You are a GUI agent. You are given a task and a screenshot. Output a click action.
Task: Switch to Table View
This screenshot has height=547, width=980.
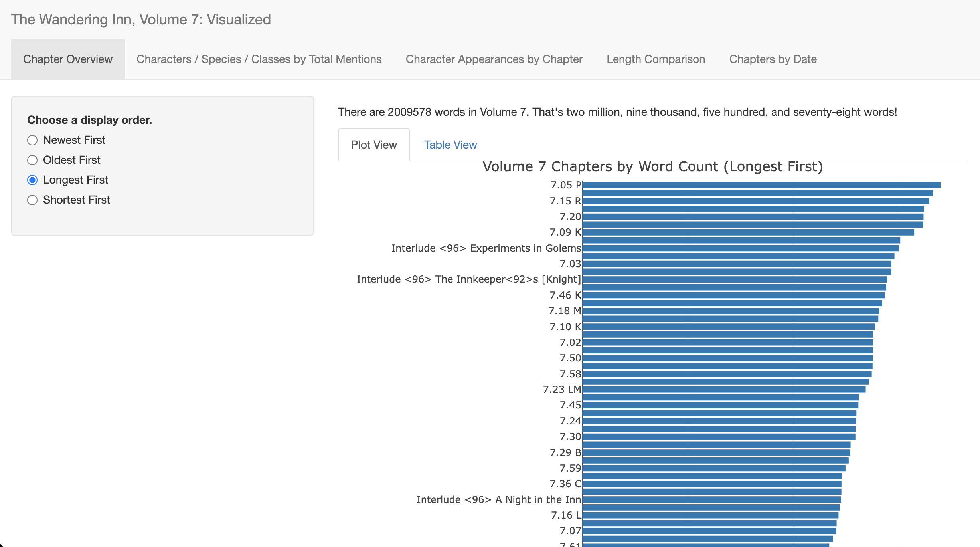click(450, 145)
